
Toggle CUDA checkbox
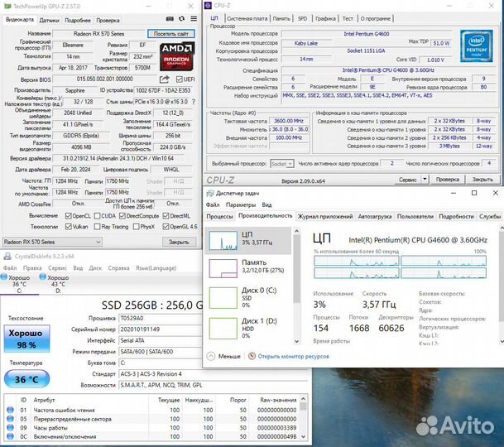point(97,216)
